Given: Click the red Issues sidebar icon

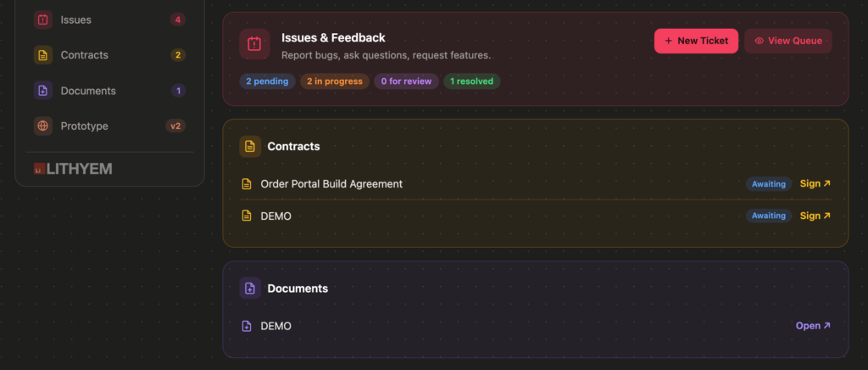Looking at the screenshot, I should [x=43, y=20].
